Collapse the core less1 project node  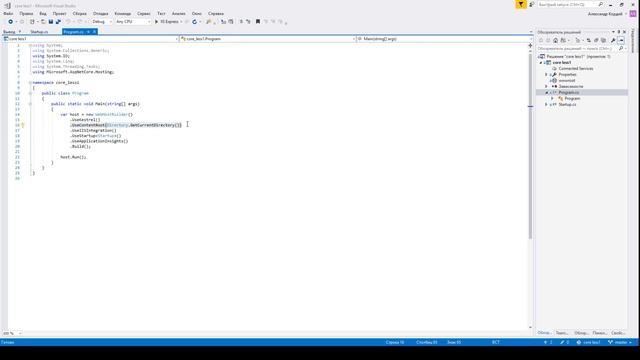(541, 63)
